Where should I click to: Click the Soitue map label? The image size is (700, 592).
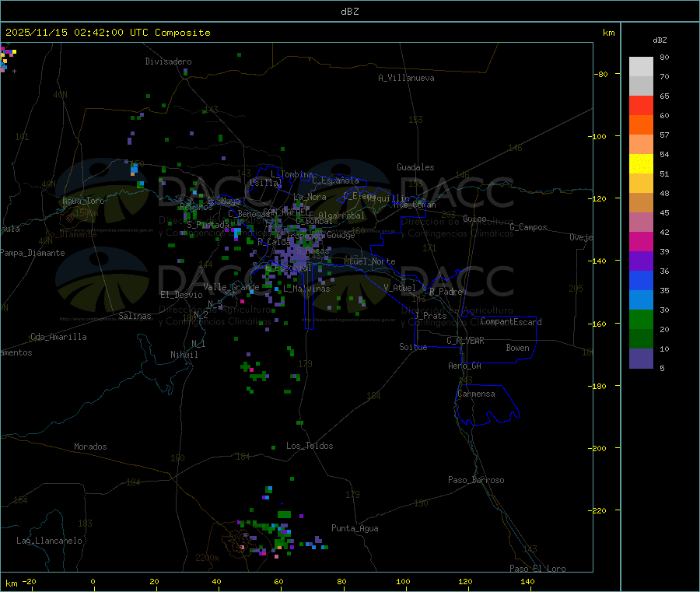413,347
